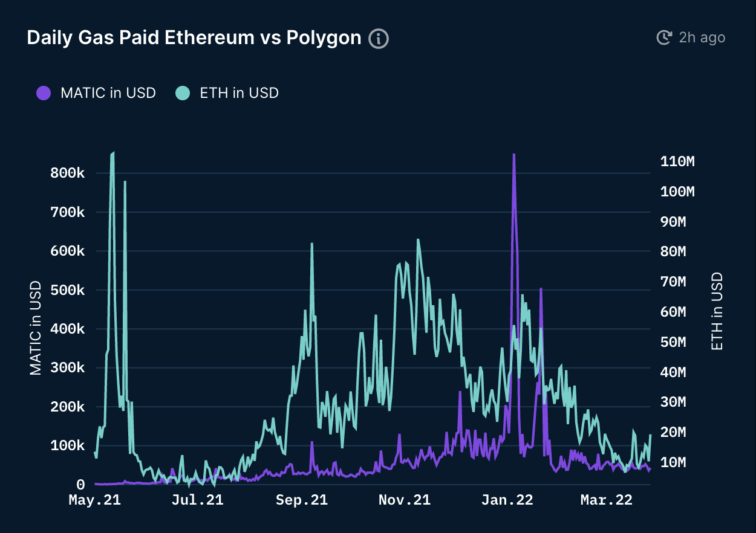Click the 70M right axis value
The width and height of the screenshot is (756, 533).
pyautogui.click(x=673, y=282)
